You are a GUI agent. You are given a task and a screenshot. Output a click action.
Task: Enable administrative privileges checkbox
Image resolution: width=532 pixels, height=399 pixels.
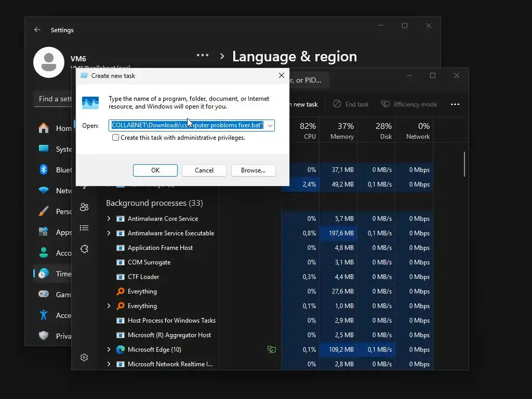(x=116, y=137)
